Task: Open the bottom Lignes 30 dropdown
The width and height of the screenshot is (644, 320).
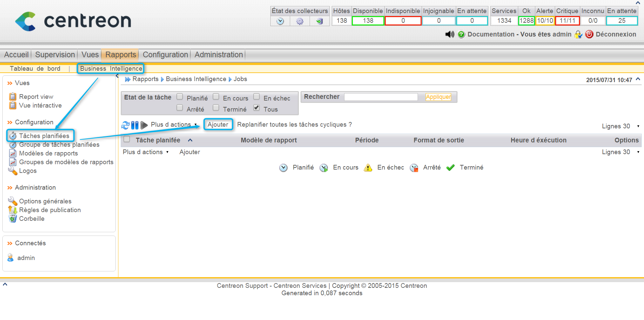Action: 621,152
